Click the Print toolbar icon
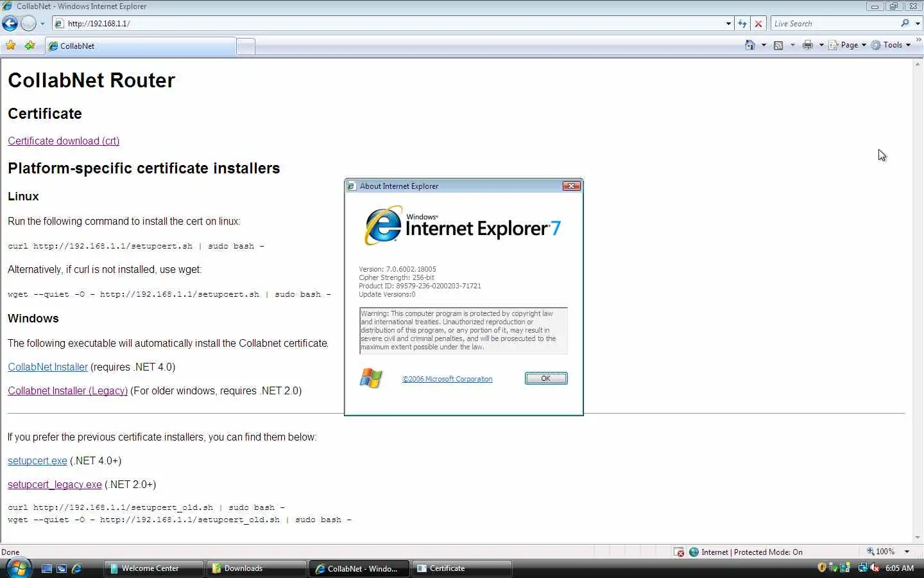Screen dimensions: 924x578 click(x=808, y=45)
